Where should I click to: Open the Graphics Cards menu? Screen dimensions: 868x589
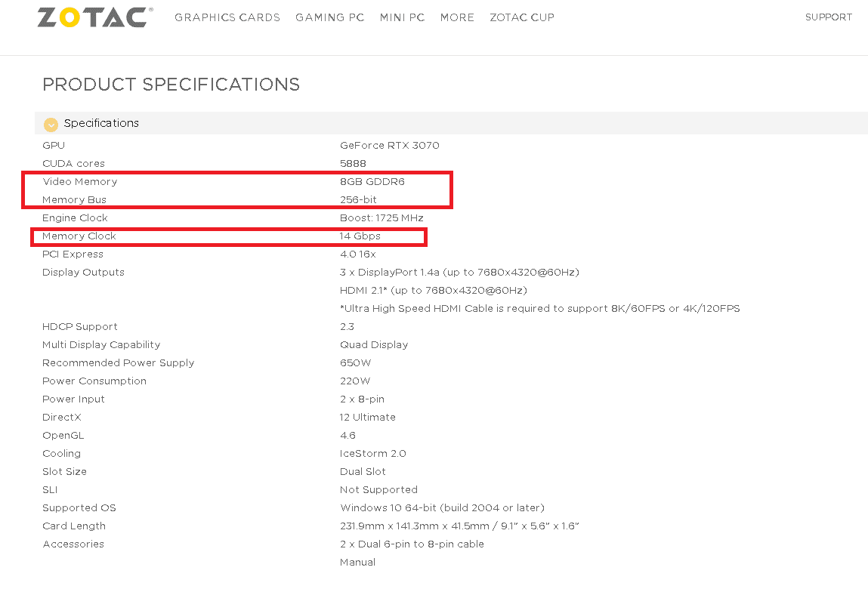(227, 17)
